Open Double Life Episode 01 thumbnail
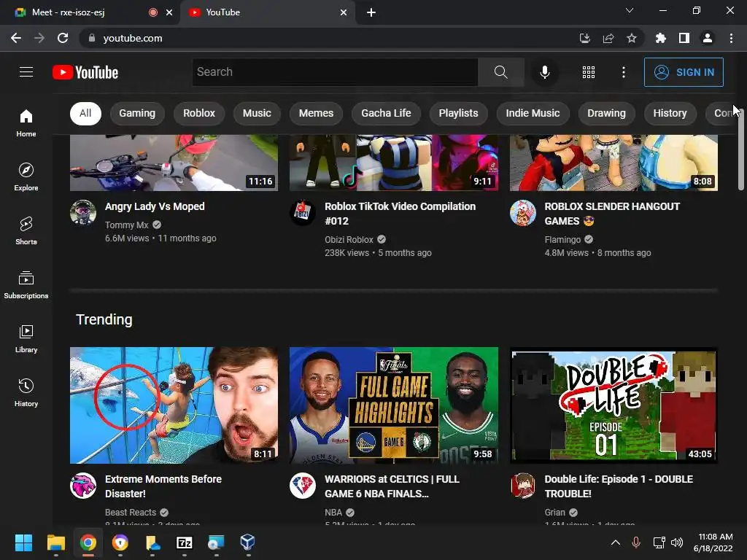747x560 pixels. (614, 405)
